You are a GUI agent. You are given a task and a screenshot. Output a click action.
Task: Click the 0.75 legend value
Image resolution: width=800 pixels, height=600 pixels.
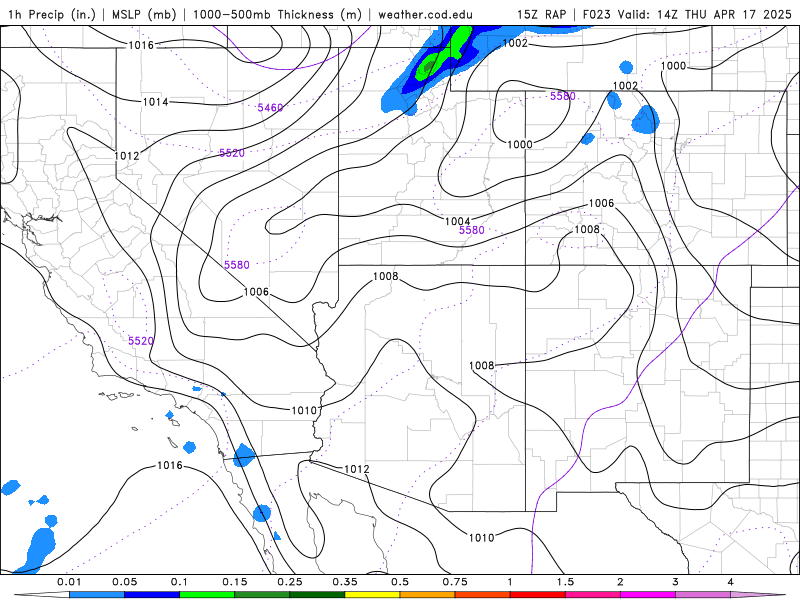pyautogui.click(x=455, y=582)
